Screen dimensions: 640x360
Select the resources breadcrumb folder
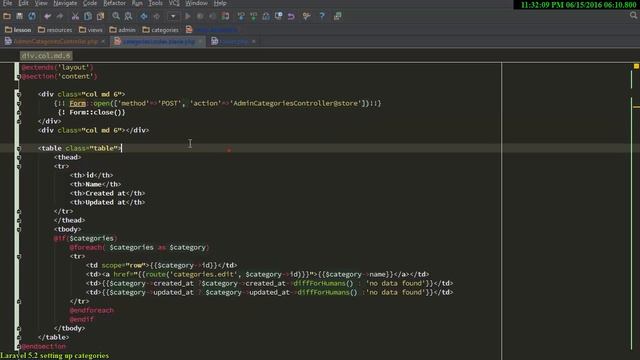click(55, 30)
